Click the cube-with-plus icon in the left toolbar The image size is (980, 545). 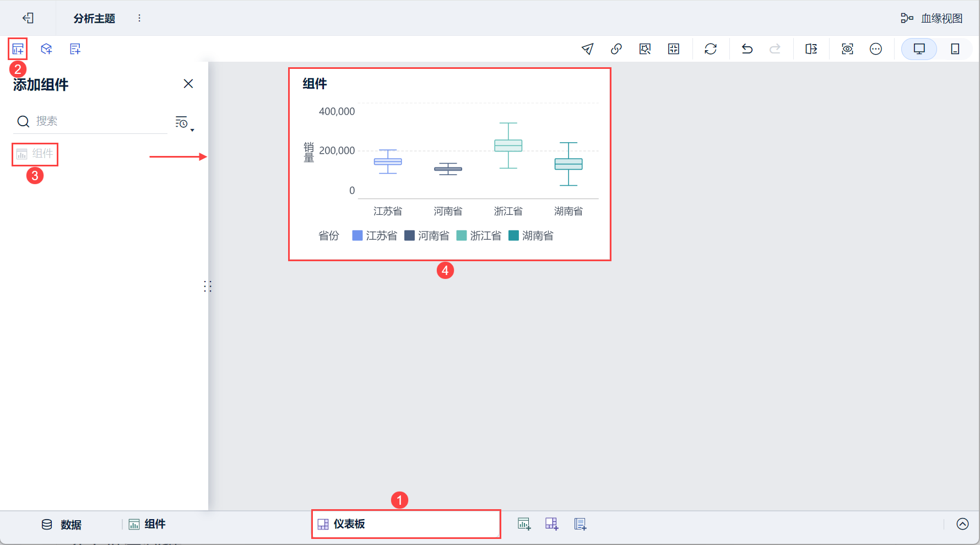(46, 49)
